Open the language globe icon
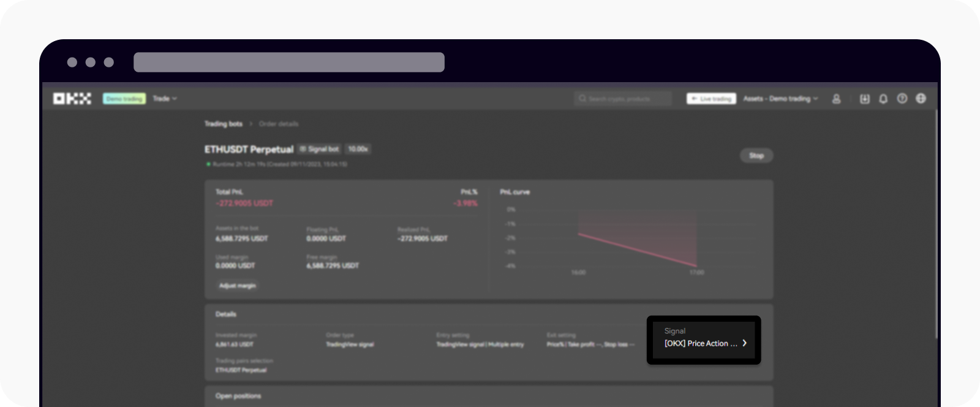 point(921,99)
